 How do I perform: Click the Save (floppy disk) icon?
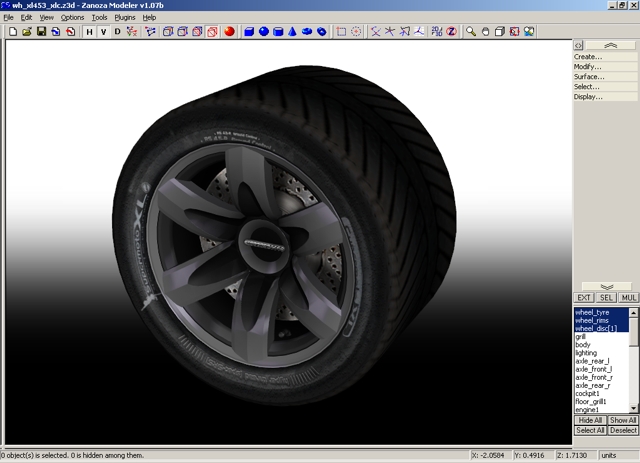tap(41, 32)
